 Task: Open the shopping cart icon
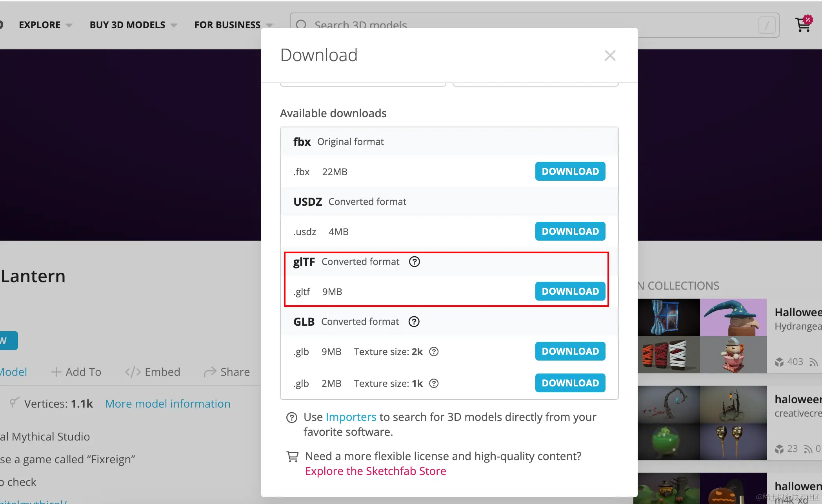(x=803, y=25)
